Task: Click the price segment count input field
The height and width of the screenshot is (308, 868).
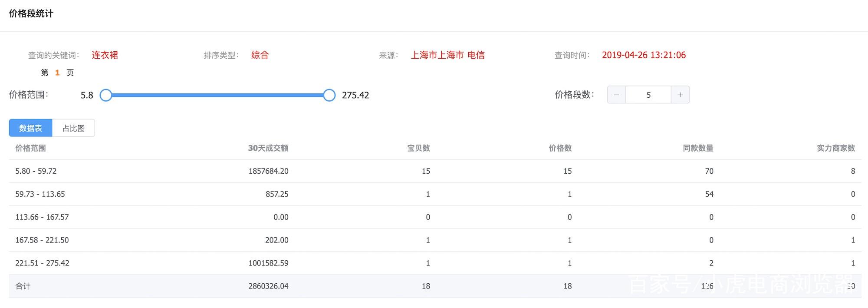Action: pyautogui.click(x=648, y=95)
